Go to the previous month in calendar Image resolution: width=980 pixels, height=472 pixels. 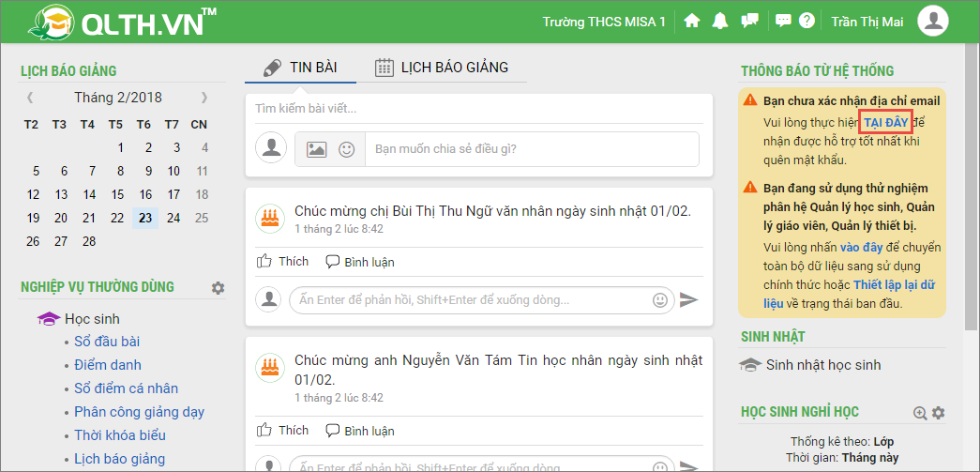[30, 98]
